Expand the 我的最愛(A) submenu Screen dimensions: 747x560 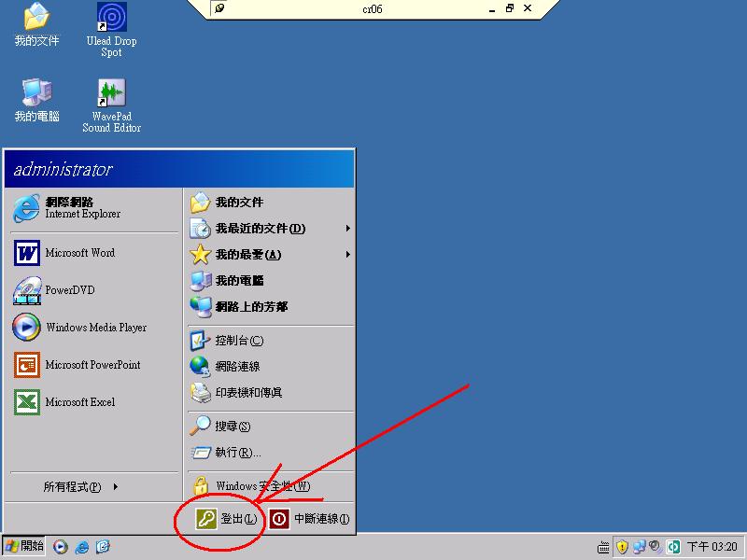pos(271,254)
